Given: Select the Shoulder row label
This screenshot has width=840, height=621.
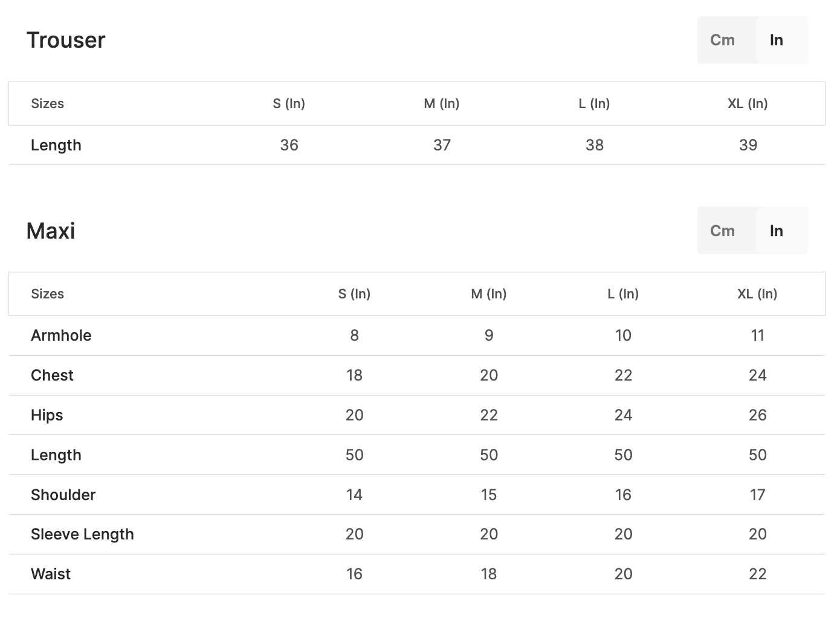Looking at the screenshot, I should click(63, 495).
